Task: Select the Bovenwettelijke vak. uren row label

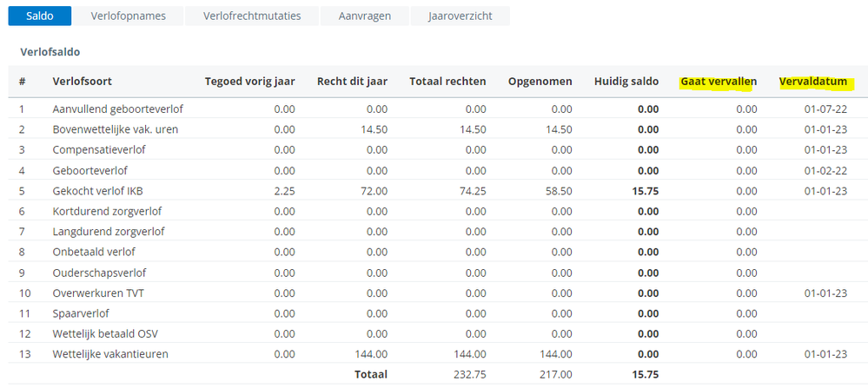Action: click(116, 129)
